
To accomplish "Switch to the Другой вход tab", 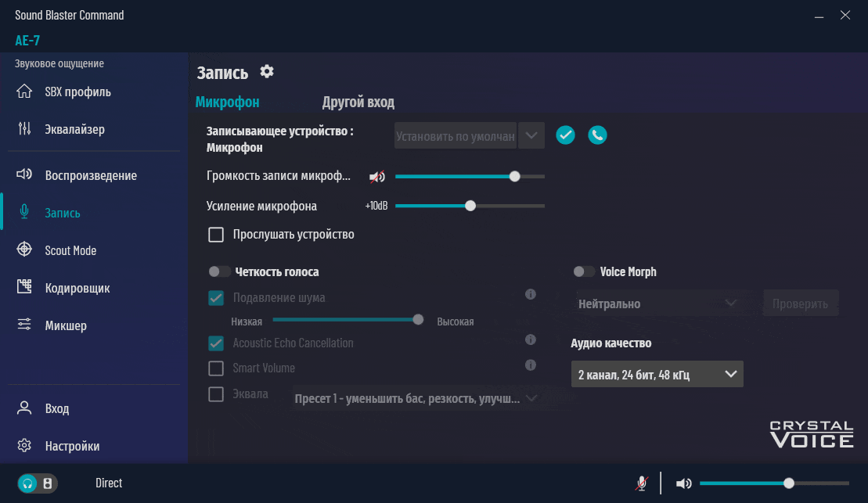I will pos(358,102).
